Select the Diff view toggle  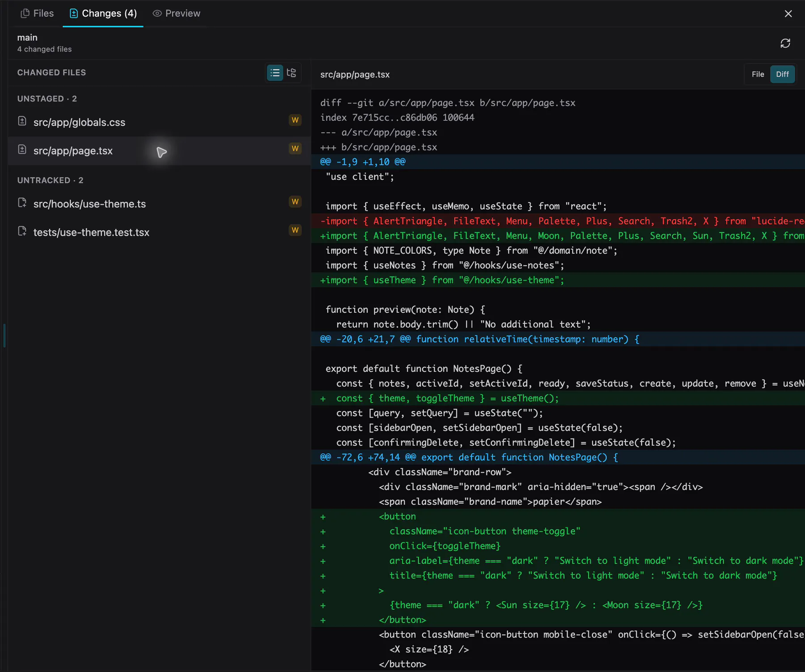(x=782, y=74)
